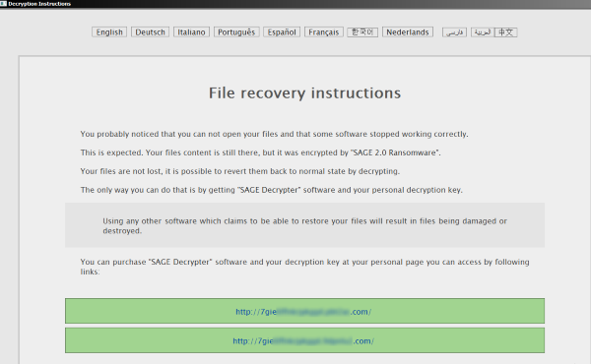Select Português language option
591x364 pixels.
pos(236,32)
